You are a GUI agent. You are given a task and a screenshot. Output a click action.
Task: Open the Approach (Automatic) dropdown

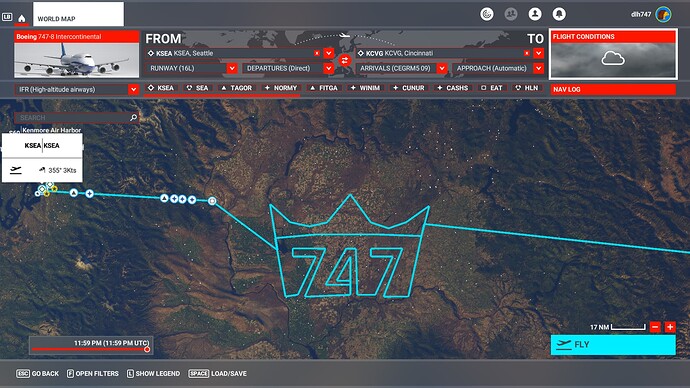click(x=498, y=68)
